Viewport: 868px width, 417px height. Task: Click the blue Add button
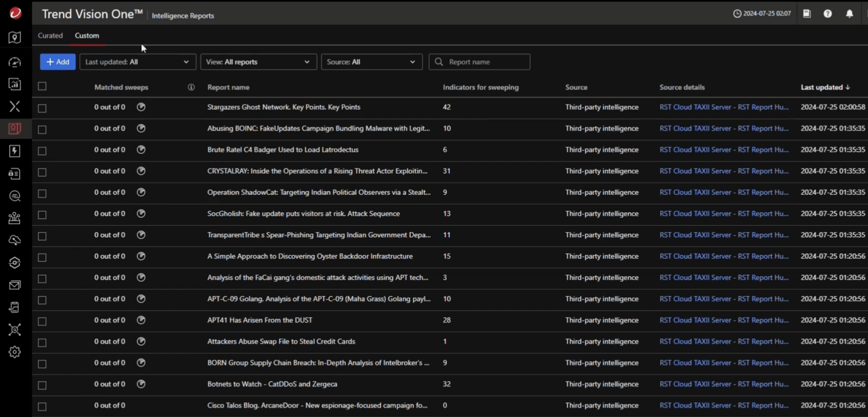(58, 62)
